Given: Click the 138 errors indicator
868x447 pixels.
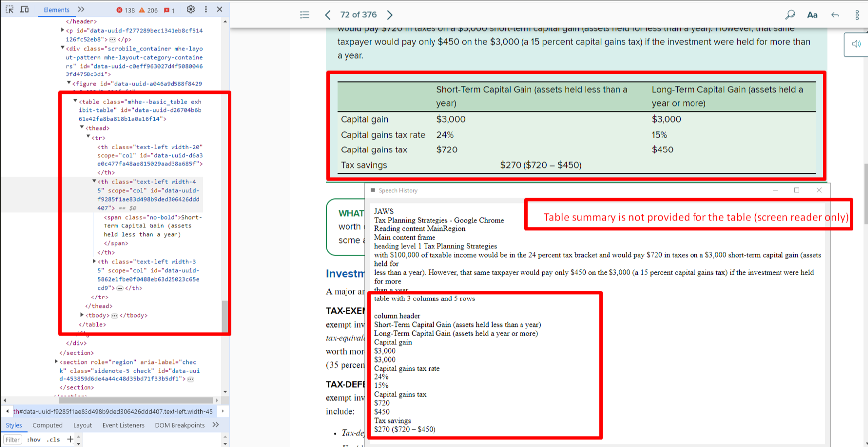Looking at the screenshot, I should 126,10.
